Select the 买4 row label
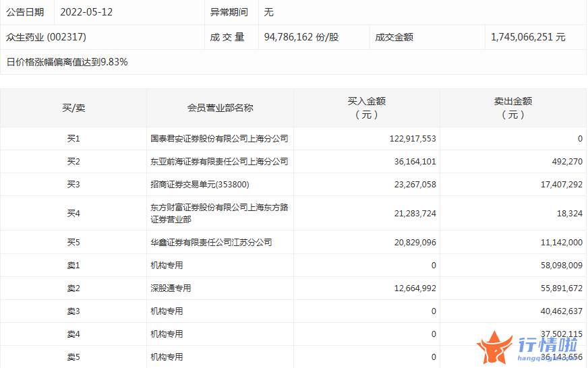This screenshot has height=368, width=588. click(73, 213)
